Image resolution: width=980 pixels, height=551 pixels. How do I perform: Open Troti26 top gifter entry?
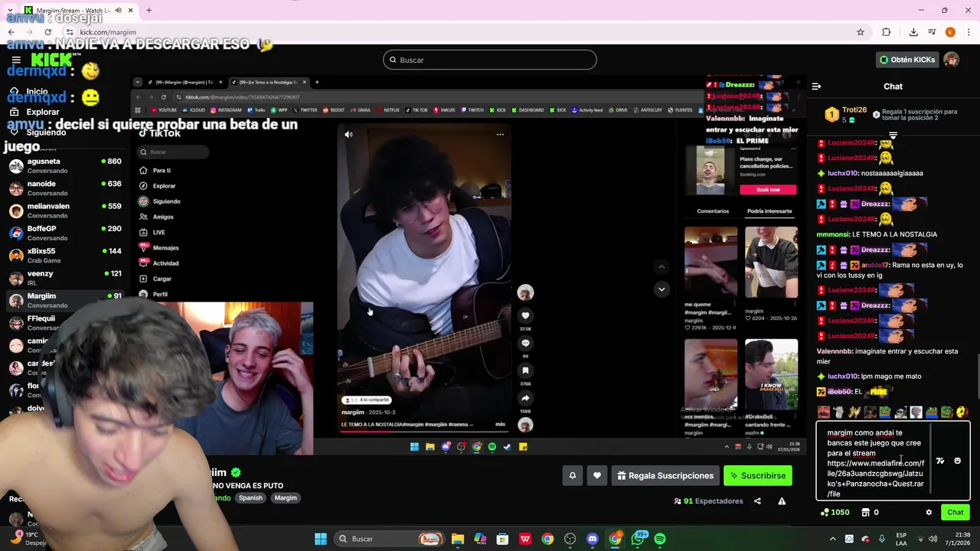846,115
